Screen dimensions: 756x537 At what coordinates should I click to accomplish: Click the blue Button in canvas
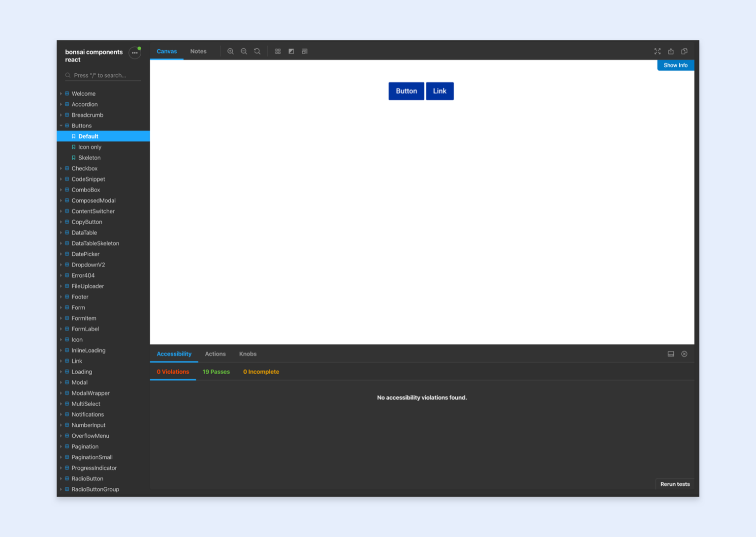tap(407, 91)
